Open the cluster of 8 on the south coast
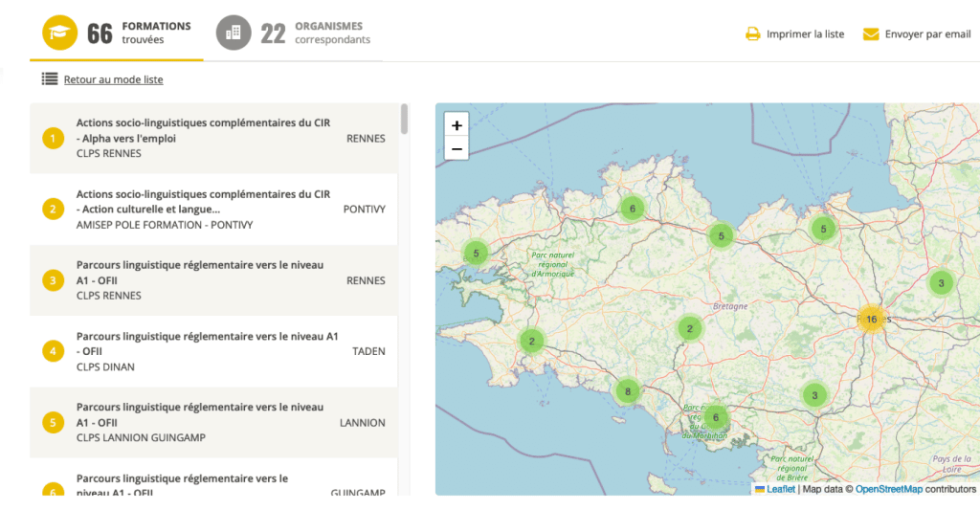This screenshot has height=510, width=980. (628, 392)
